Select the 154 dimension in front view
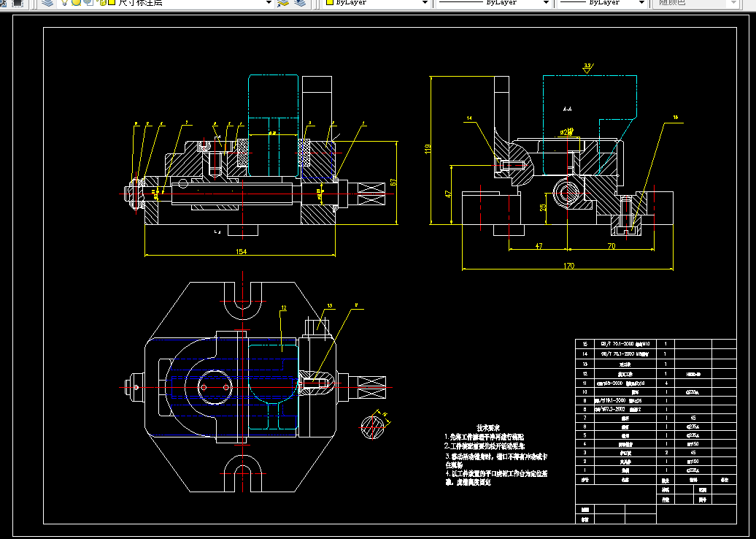 click(x=241, y=251)
